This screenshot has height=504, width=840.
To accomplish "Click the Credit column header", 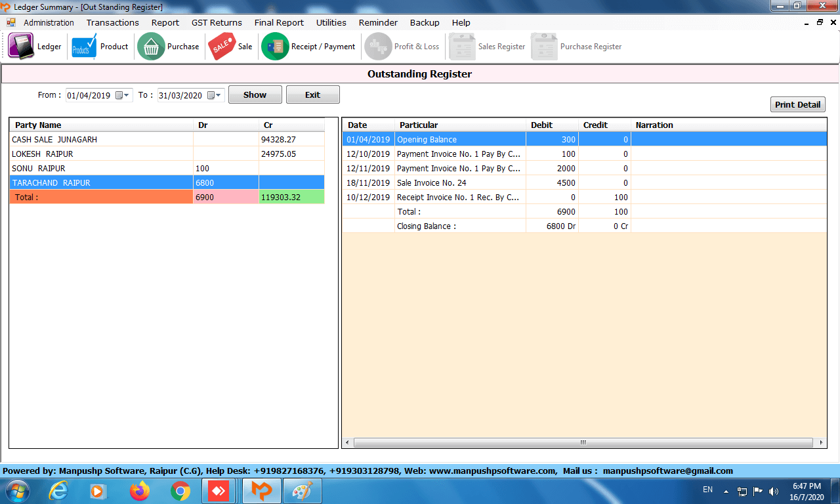I will (x=604, y=125).
